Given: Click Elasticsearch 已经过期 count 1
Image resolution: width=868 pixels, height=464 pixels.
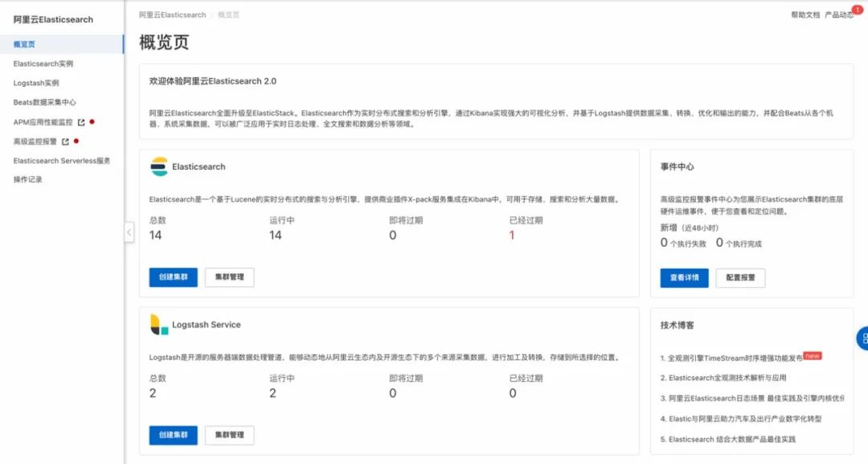Looking at the screenshot, I should pyautogui.click(x=512, y=236).
